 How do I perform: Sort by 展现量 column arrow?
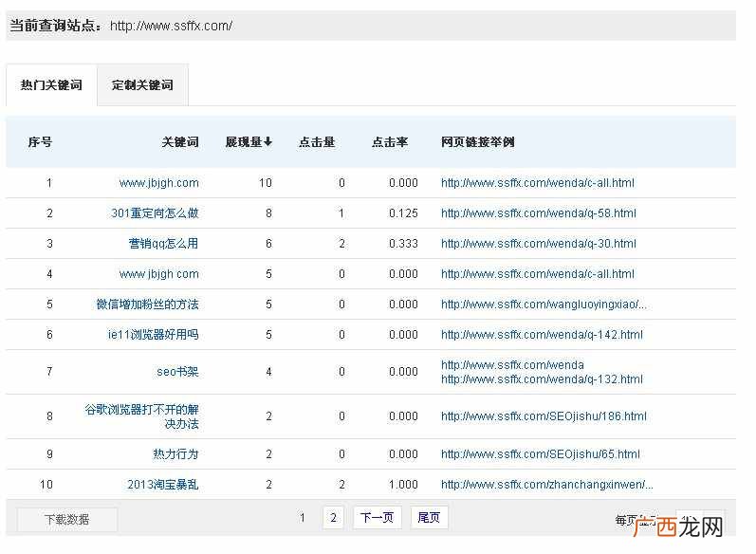click(x=268, y=141)
